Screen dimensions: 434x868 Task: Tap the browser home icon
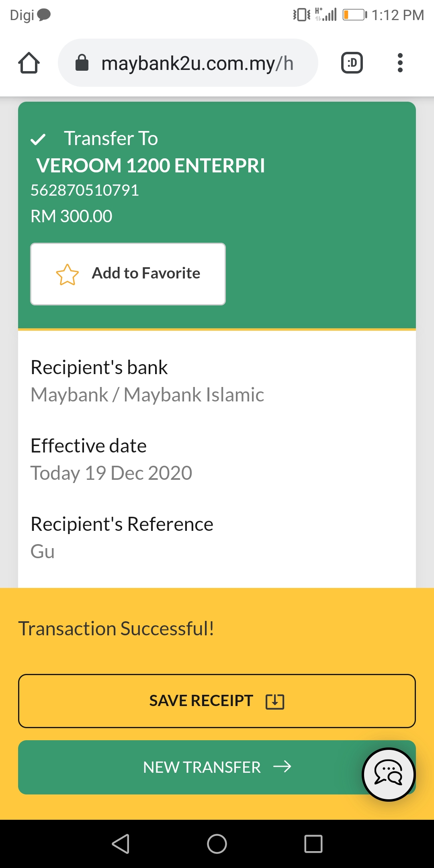tap(29, 63)
